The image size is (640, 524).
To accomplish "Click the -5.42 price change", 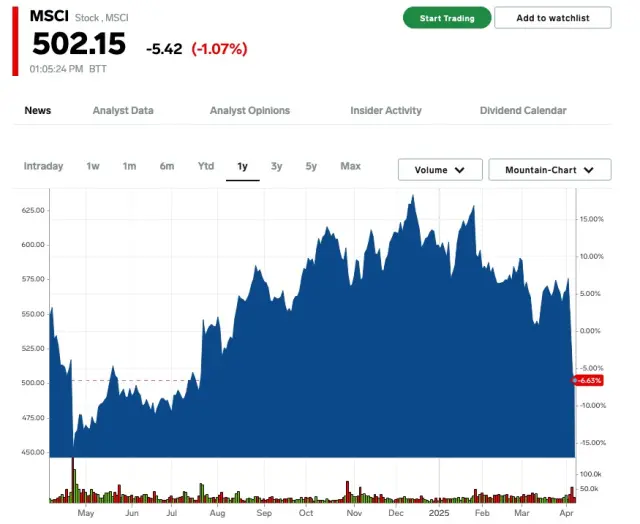I will (164, 49).
